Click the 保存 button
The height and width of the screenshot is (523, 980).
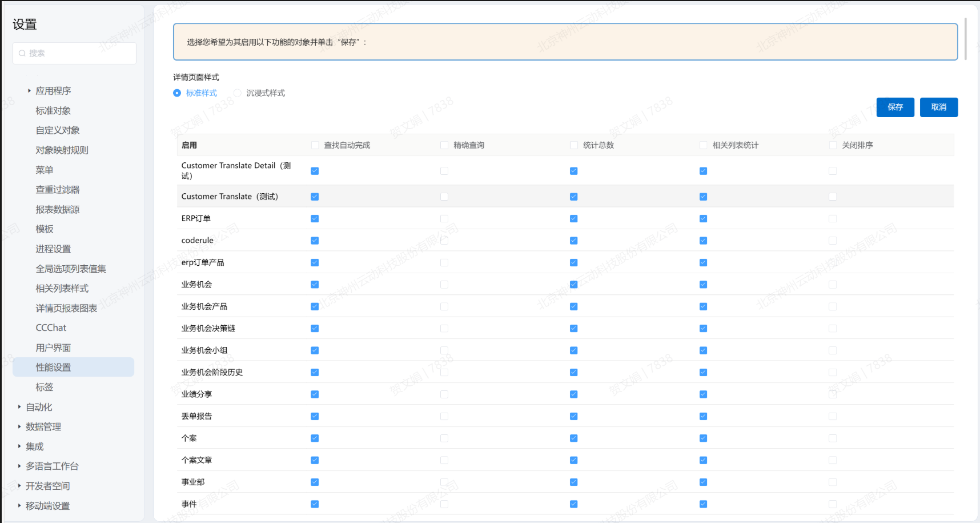(x=895, y=107)
